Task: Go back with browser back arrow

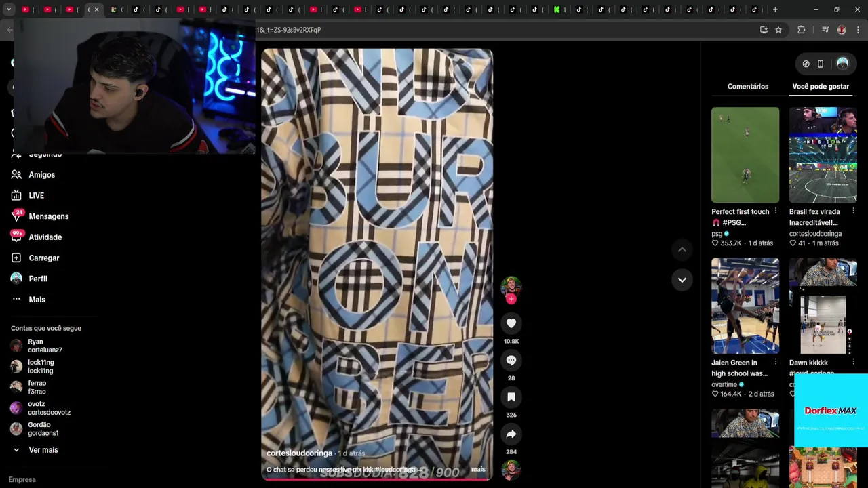Action: coord(9,30)
